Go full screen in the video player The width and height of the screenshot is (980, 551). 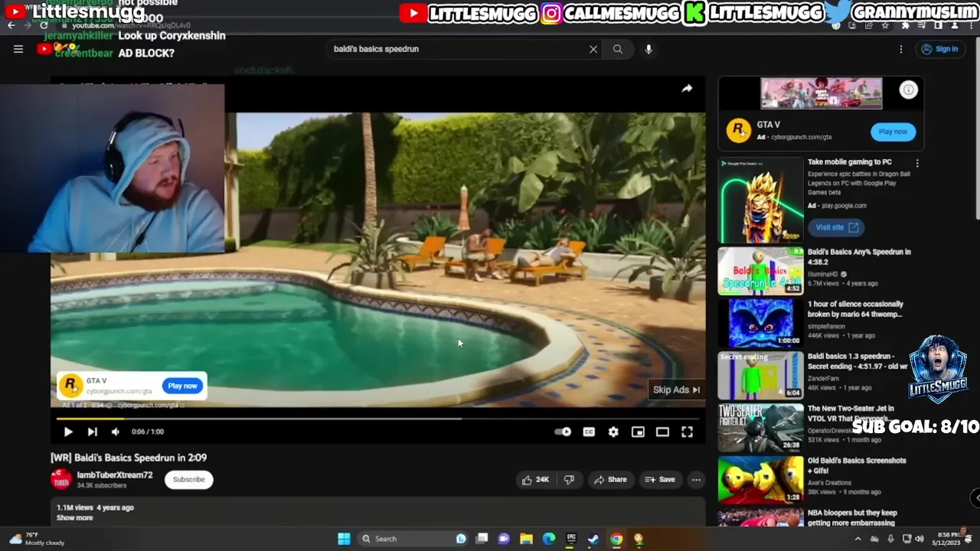(687, 432)
